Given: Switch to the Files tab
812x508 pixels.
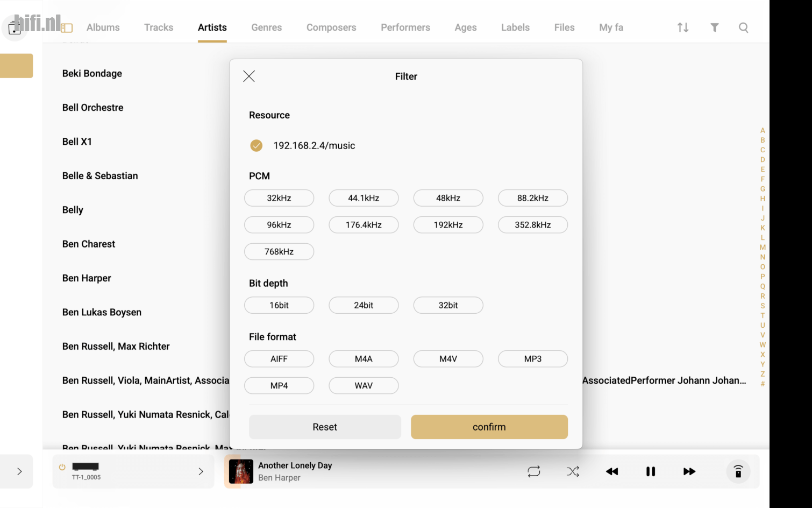Looking at the screenshot, I should click(x=565, y=27).
